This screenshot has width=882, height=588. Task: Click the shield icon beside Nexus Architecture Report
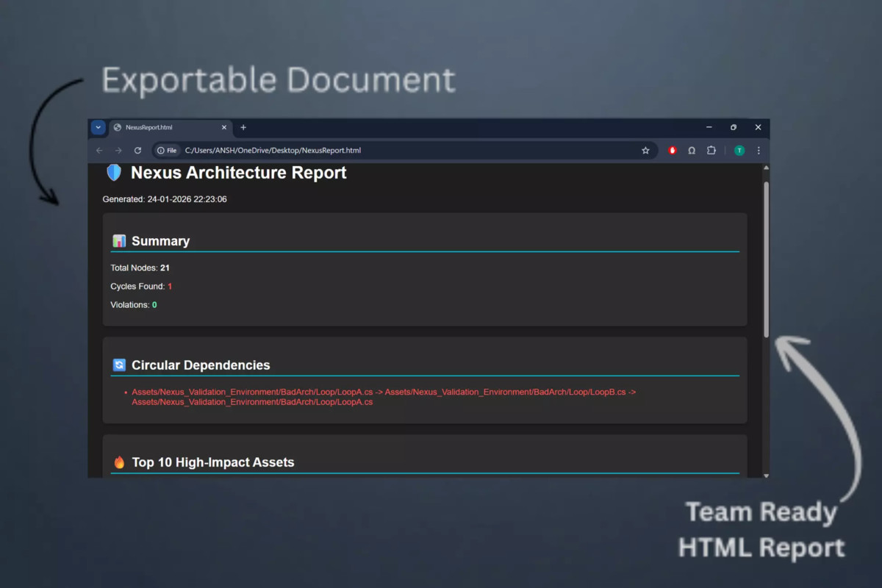(114, 173)
